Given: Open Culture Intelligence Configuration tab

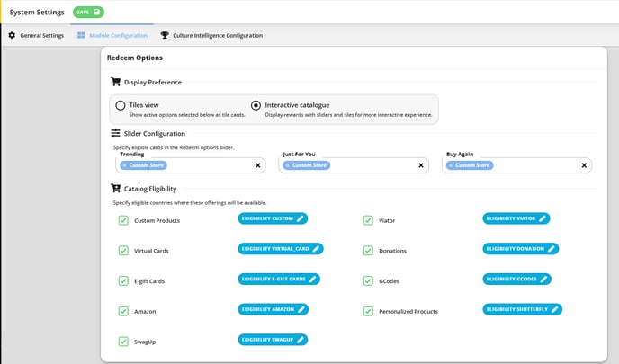Looking at the screenshot, I should pyautogui.click(x=211, y=35).
